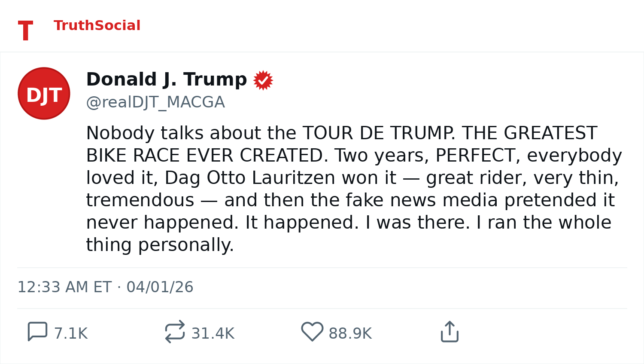Toggle the ReTruth repost arrows icon
The height and width of the screenshot is (364, 644).
tap(175, 332)
